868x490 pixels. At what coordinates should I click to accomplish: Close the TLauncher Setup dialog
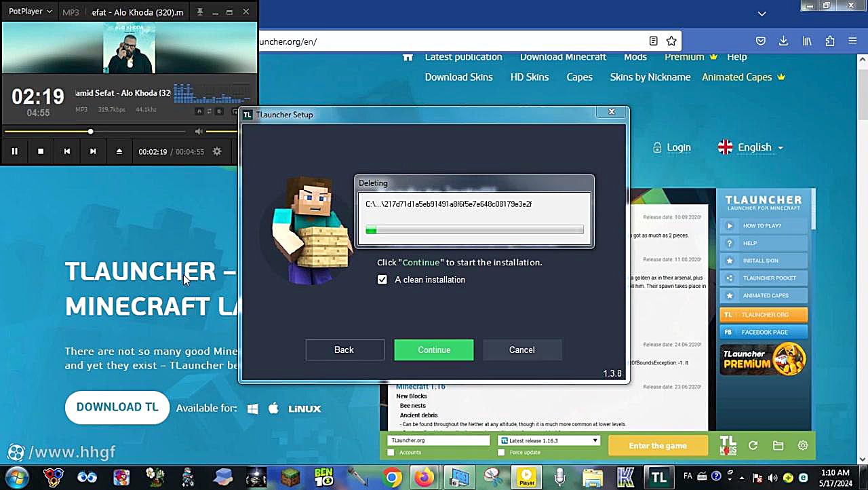[612, 112]
